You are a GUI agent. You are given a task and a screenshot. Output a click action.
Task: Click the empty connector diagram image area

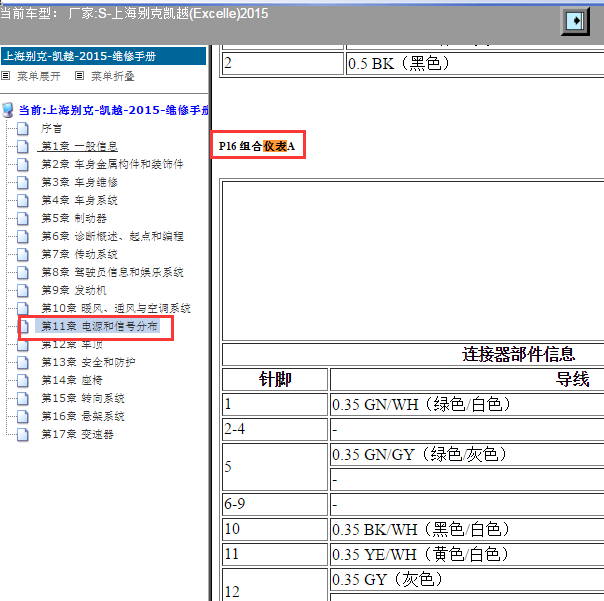coord(413,261)
